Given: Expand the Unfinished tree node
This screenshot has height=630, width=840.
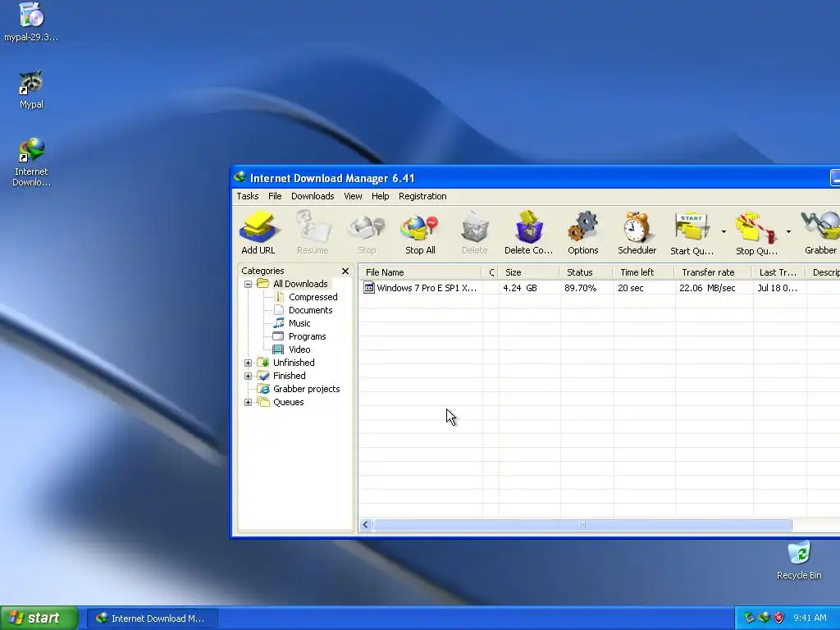Looking at the screenshot, I should 248,363.
